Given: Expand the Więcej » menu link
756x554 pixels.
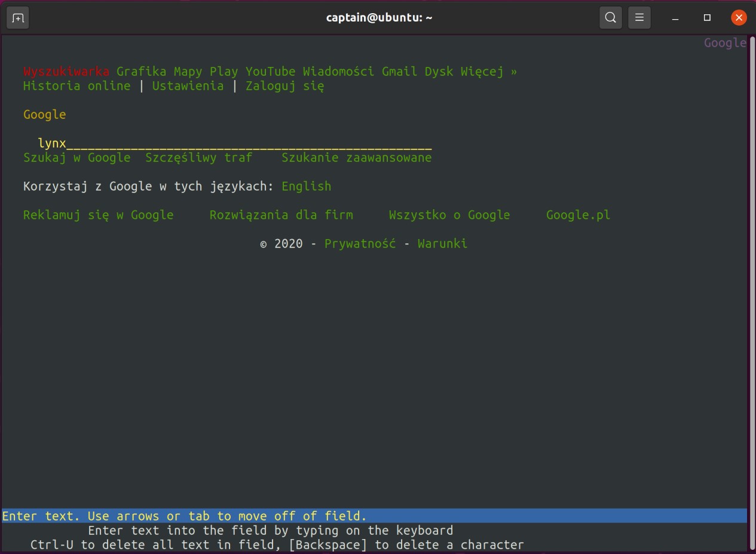Looking at the screenshot, I should (488, 72).
